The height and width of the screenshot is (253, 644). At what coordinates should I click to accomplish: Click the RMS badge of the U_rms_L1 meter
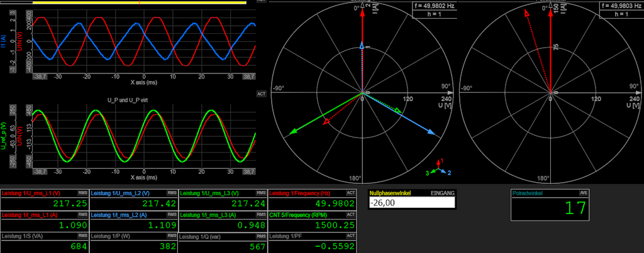83,192
